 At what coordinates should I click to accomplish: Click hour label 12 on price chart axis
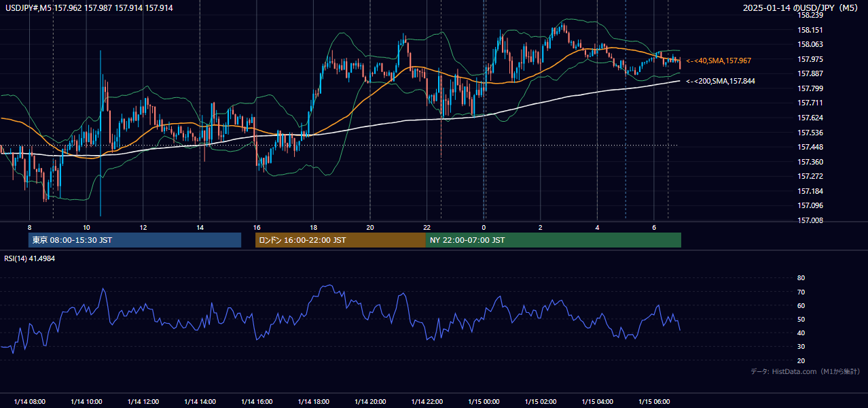143,227
